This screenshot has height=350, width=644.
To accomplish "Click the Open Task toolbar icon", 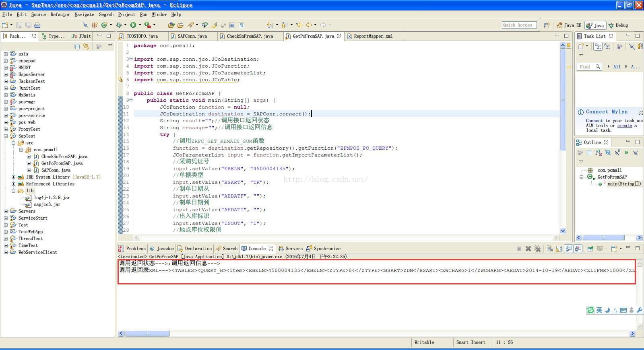I will pyautogui.click(x=181, y=25).
